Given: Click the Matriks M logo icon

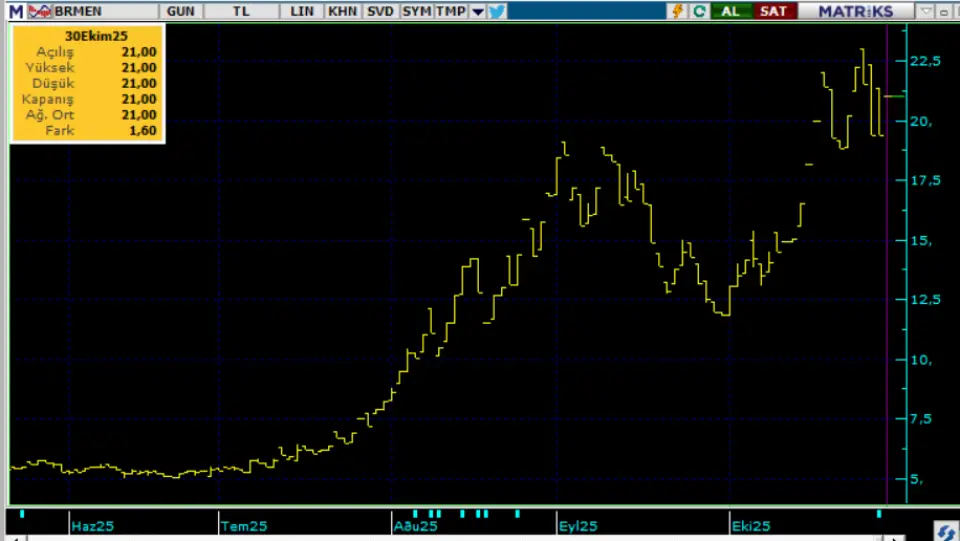Looking at the screenshot, I should click(16, 11).
